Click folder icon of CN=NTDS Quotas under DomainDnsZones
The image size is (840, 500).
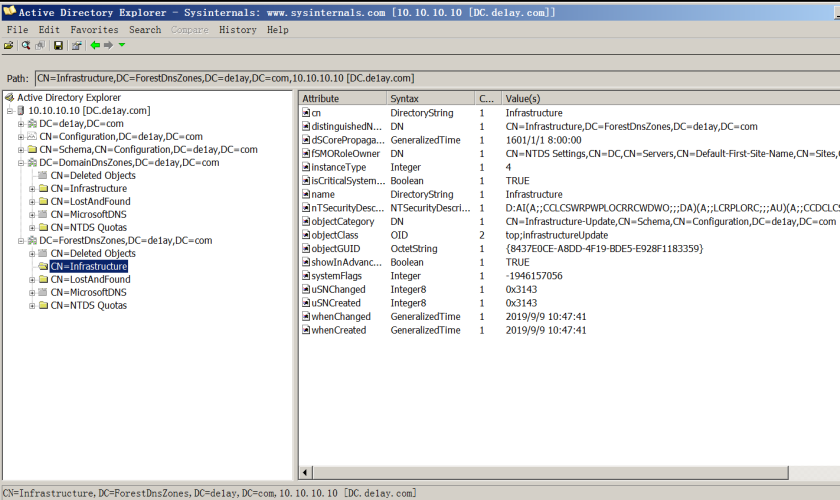pyautogui.click(x=43, y=227)
